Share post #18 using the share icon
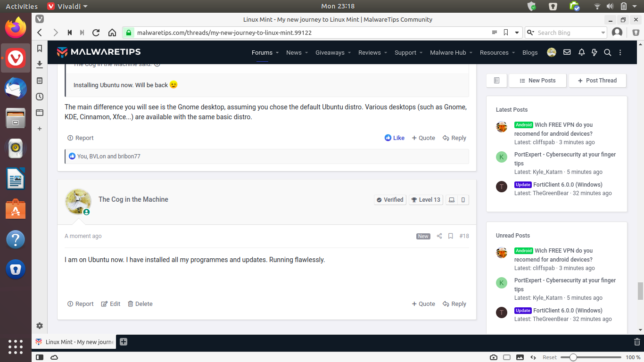 point(439,236)
